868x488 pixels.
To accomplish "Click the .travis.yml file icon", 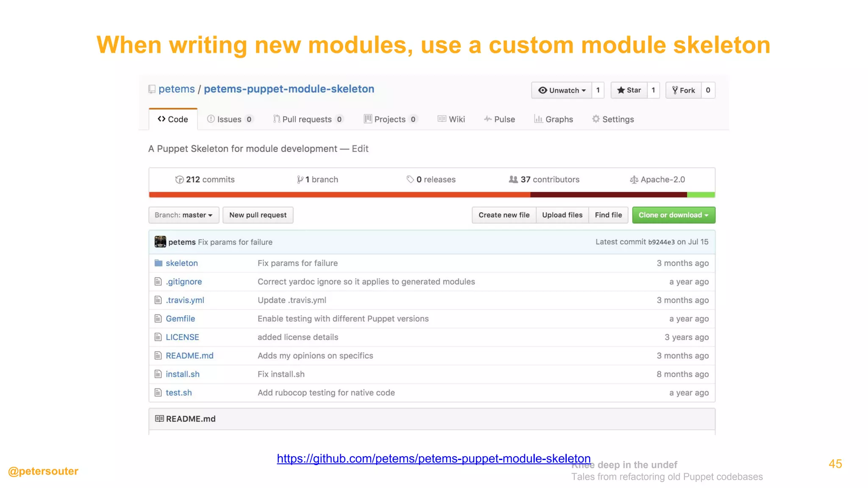I will point(158,300).
